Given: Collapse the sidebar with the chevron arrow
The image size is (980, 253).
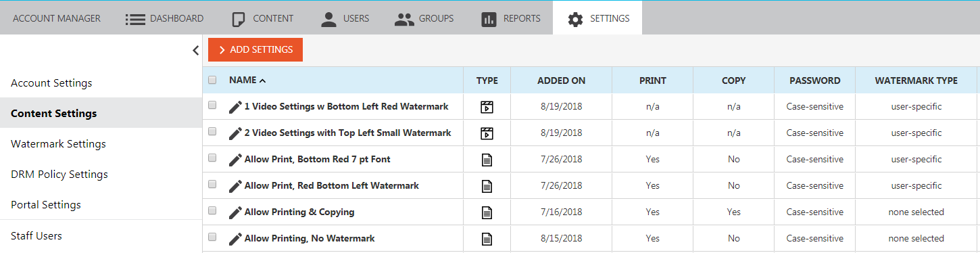Looking at the screenshot, I should click(195, 50).
